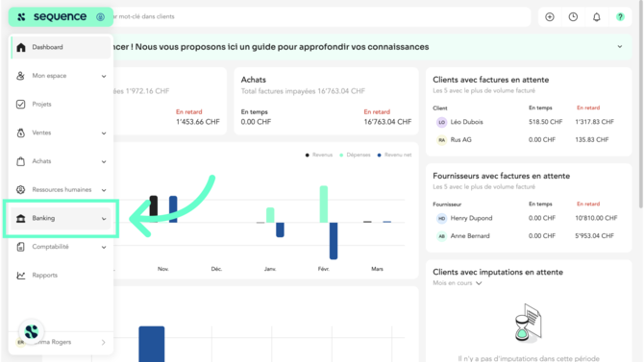Expand the Achats menu chevron

(x=104, y=161)
